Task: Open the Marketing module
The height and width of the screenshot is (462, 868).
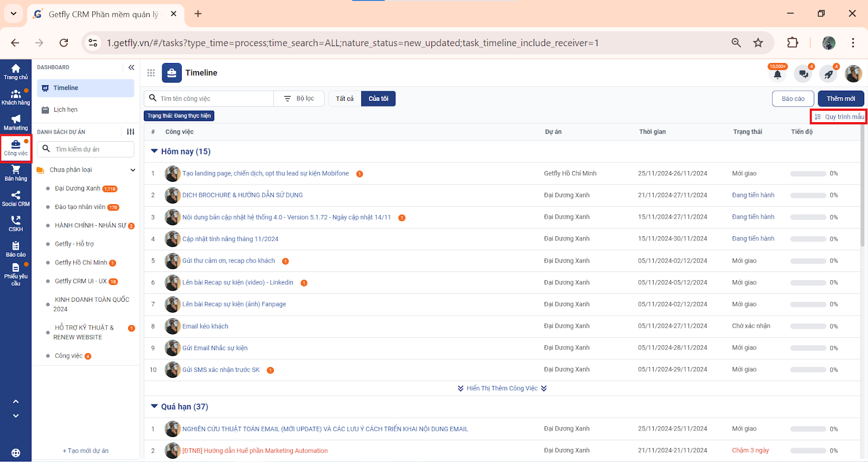Action: click(16, 123)
